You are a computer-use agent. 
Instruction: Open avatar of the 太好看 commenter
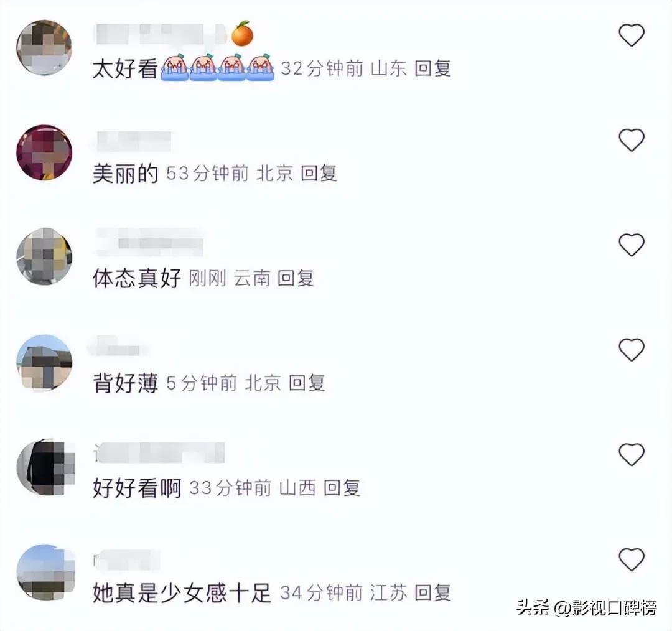point(44,47)
